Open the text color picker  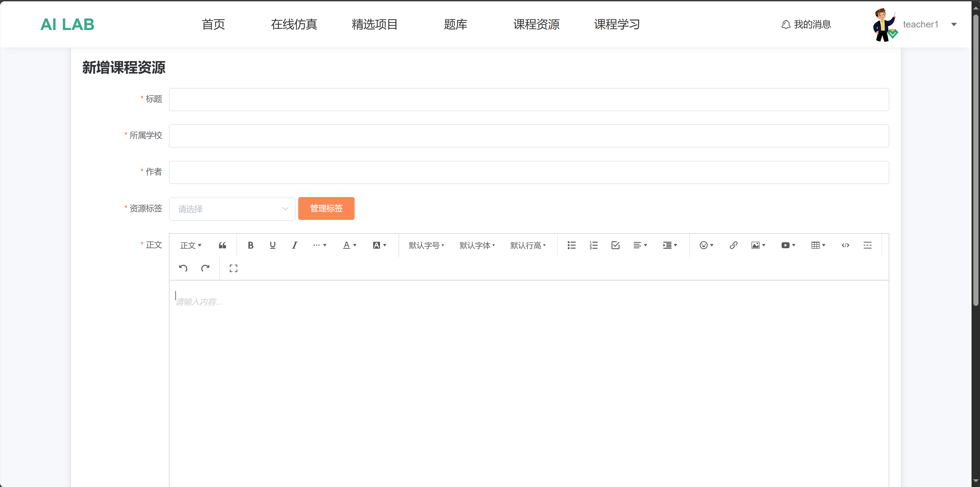click(349, 245)
